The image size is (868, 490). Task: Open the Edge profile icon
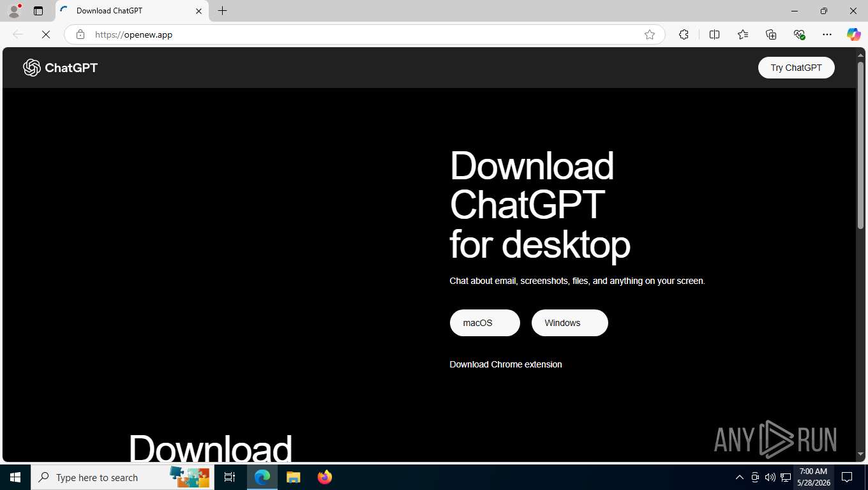[14, 11]
